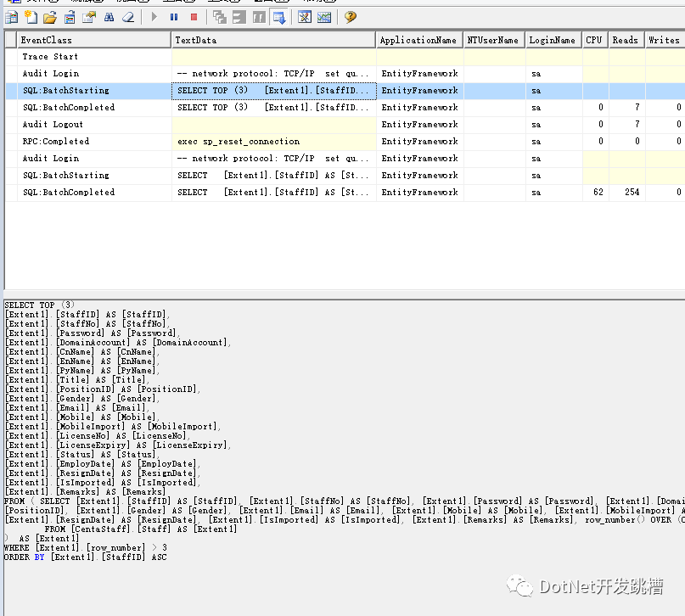Toggle the Auto Scroll window icon
This screenshot has height=616, width=685.
coord(279,18)
